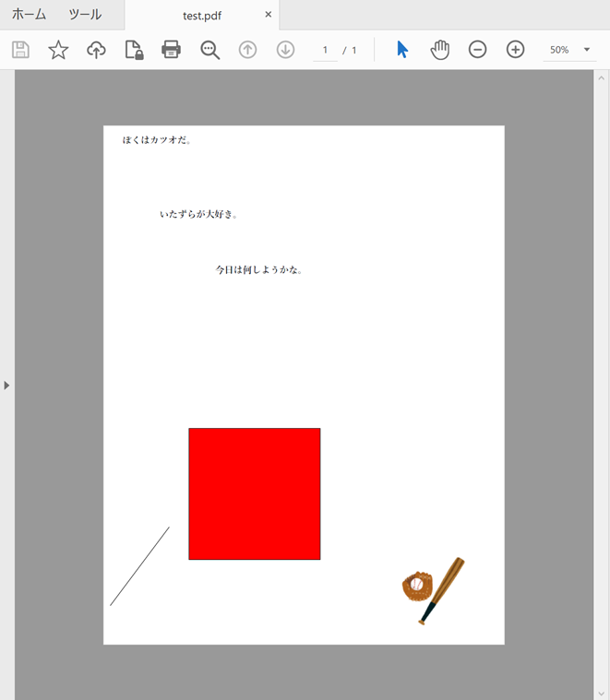Click the current page number field

(x=325, y=50)
